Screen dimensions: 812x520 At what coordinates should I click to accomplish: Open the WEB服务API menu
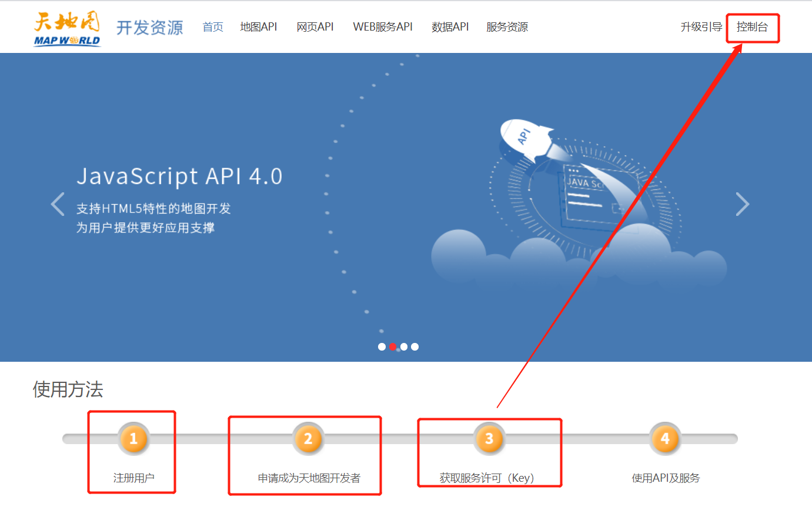click(382, 26)
